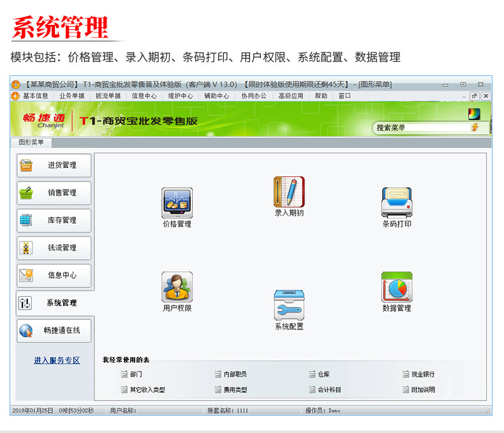Open the 条码打印 printer icon
Image resolution: width=504 pixels, height=433 pixels.
tap(397, 203)
